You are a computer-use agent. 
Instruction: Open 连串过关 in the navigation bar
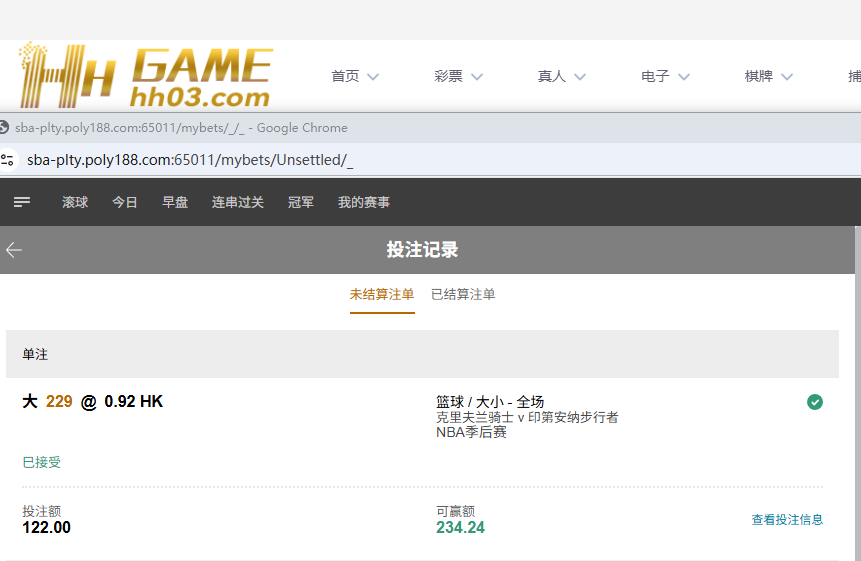(238, 202)
